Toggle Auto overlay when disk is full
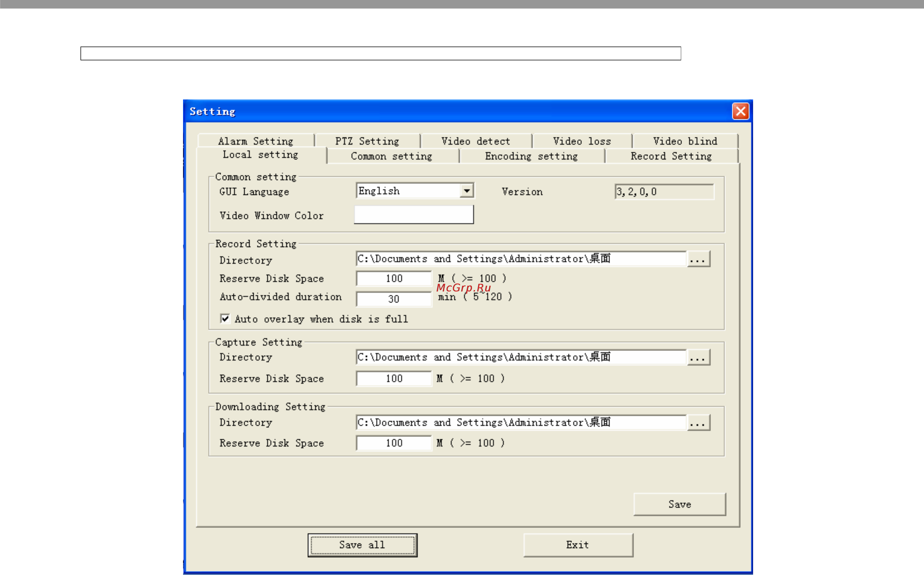Viewport: 924px width, 575px height. 225,319
